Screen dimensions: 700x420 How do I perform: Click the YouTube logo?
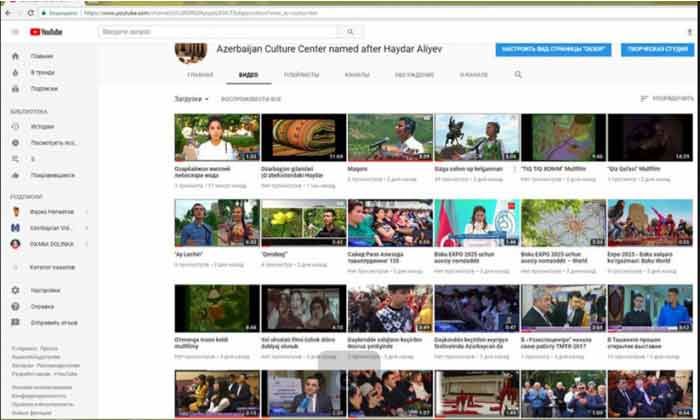(x=46, y=32)
